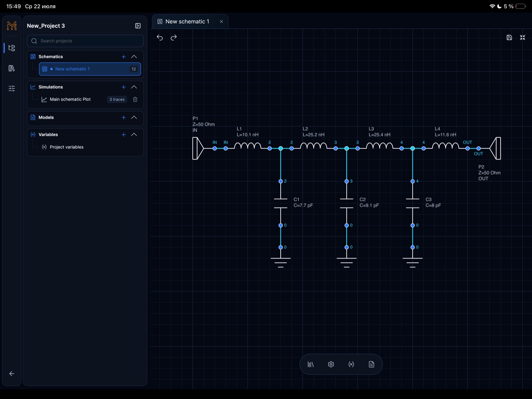Save the schematic with the save icon
The width and height of the screenshot is (532, 399).
[509, 38]
